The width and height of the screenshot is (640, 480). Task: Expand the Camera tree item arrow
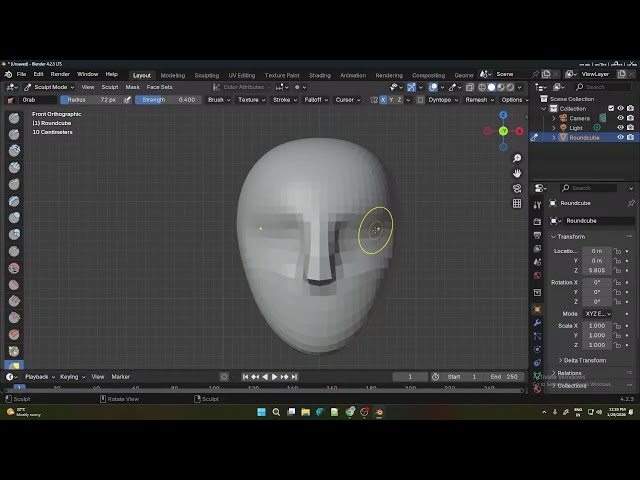553,118
